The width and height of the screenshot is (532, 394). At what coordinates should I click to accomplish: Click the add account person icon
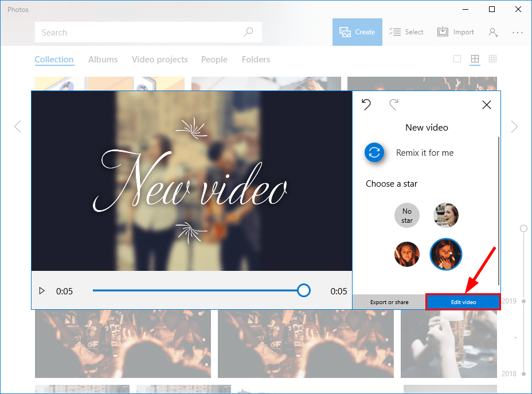click(494, 32)
